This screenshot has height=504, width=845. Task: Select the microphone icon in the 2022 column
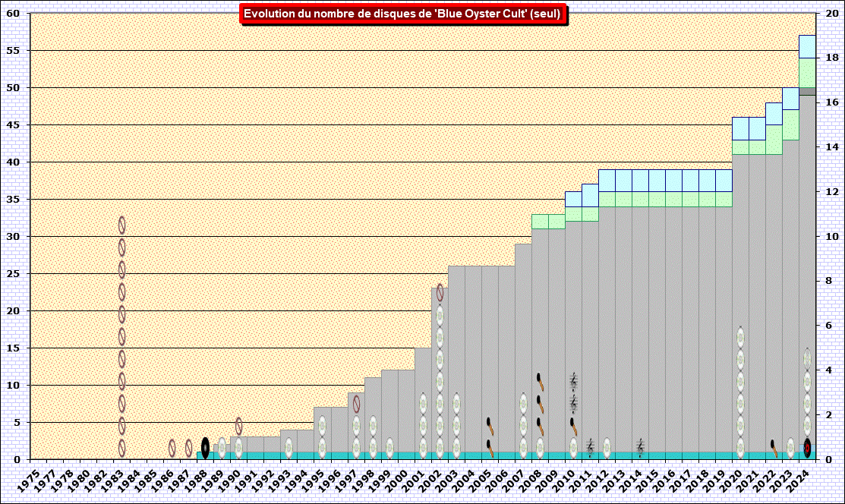click(774, 448)
